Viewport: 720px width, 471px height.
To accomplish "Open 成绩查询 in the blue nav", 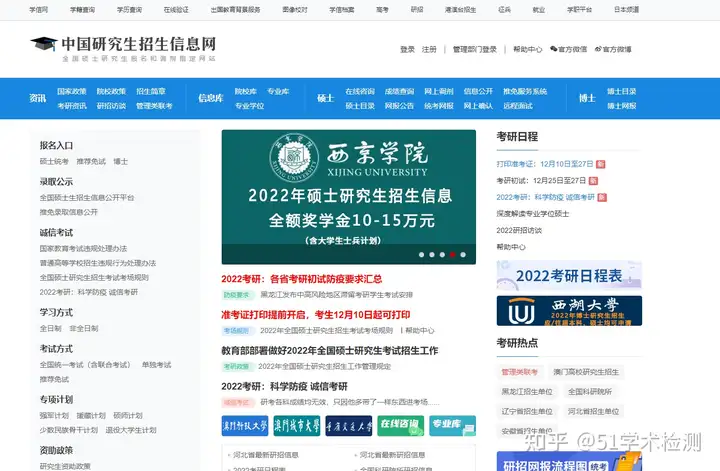I will 399,91.
